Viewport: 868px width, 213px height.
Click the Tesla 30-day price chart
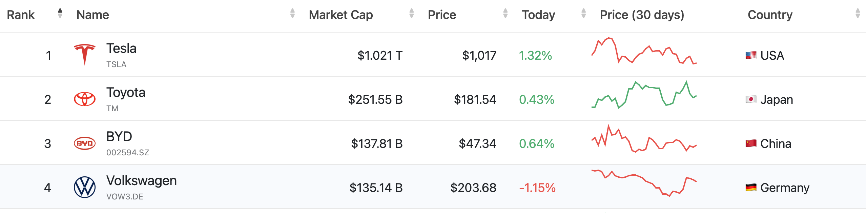pyautogui.click(x=644, y=51)
